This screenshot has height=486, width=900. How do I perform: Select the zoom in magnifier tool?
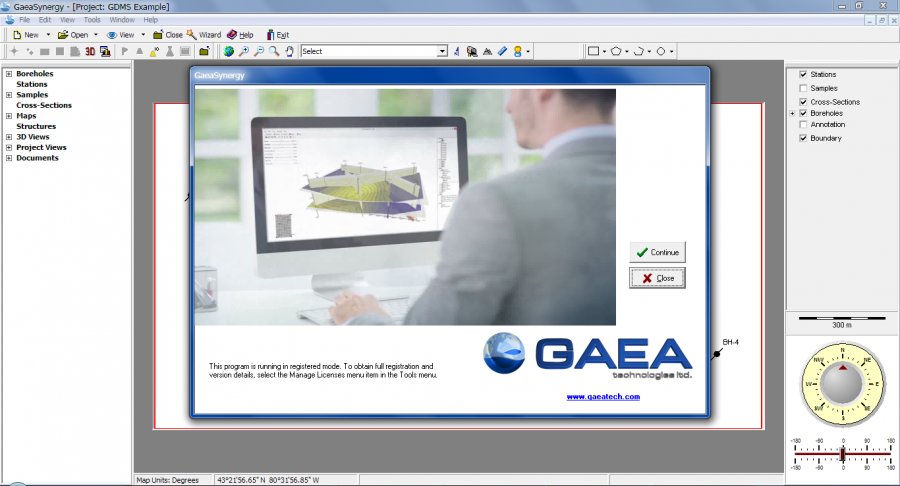pos(244,51)
